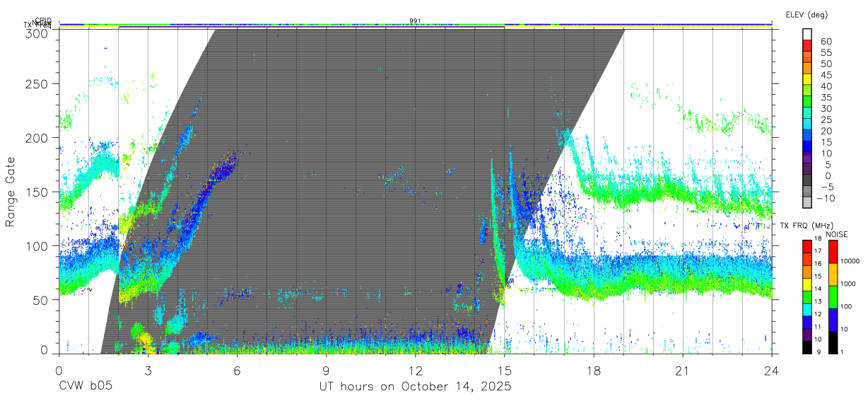Click the "200" tick on Range Gate axis
868x401 pixels.
[x=37, y=138]
